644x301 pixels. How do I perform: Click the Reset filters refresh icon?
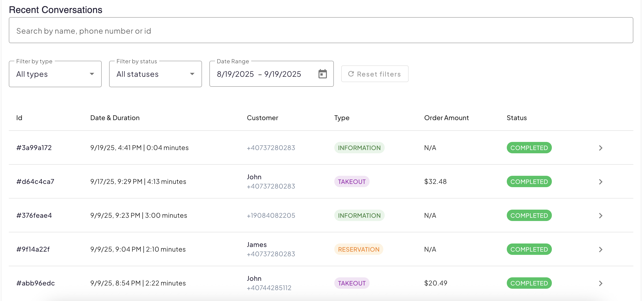(351, 74)
